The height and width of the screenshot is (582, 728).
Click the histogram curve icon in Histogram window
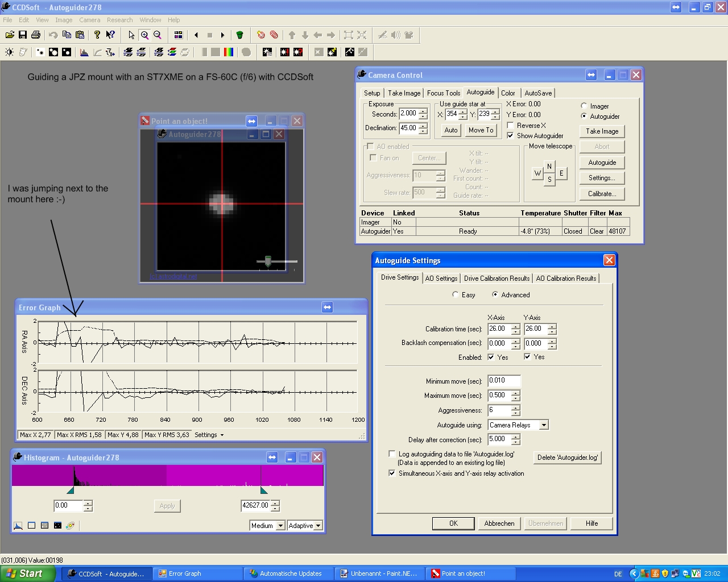pos(18,526)
